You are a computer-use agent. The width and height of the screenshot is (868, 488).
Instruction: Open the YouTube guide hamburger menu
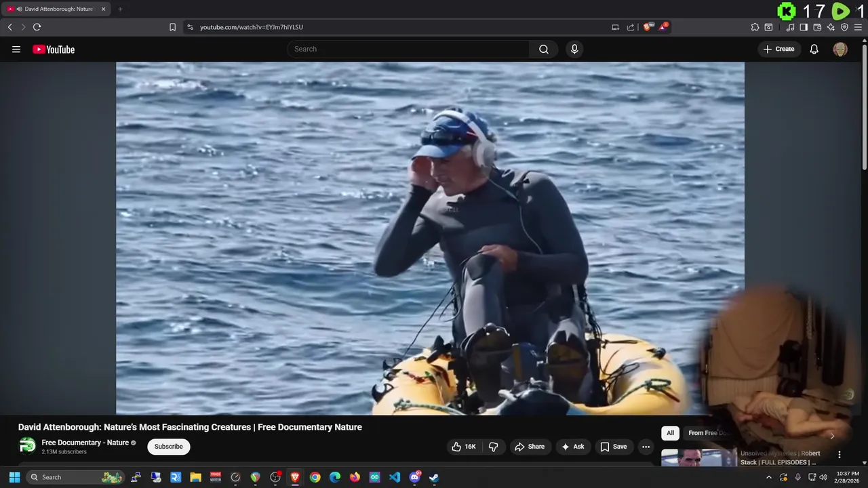16,49
